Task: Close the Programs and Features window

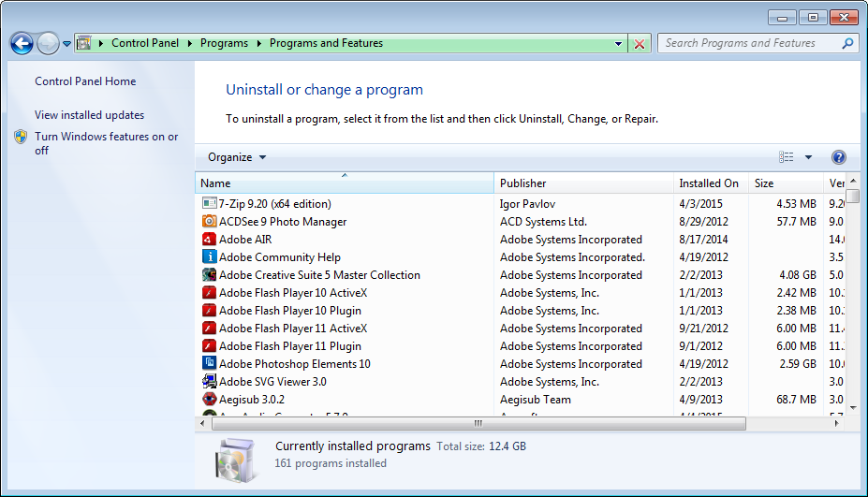Action: tap(845, 18)
